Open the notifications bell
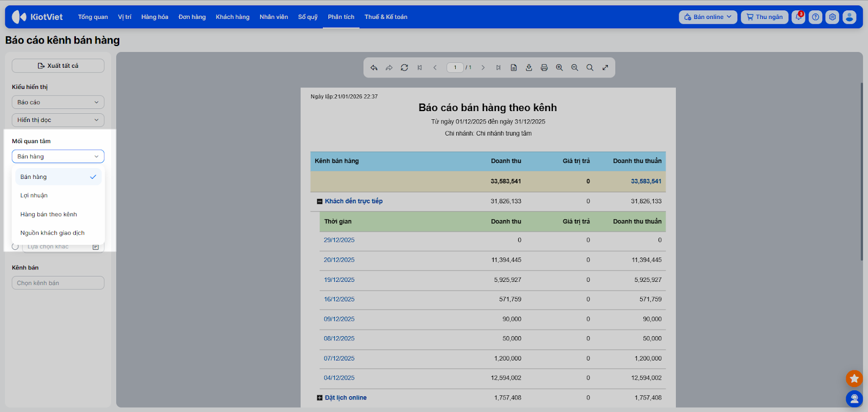The height and width of the screenshot is (412, 868). [x=798, y=17]
